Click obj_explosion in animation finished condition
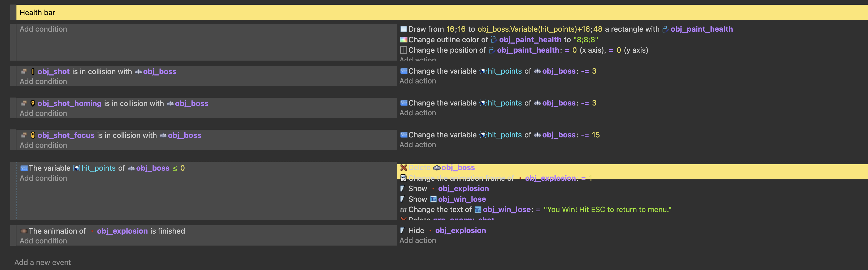The height and width of the screenshot is (270, 868). (122, 231)
